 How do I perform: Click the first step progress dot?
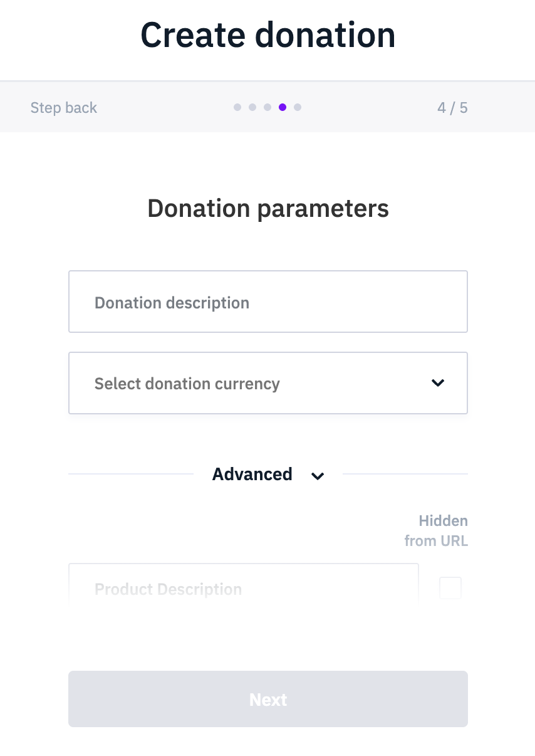[x=237, y=107]
